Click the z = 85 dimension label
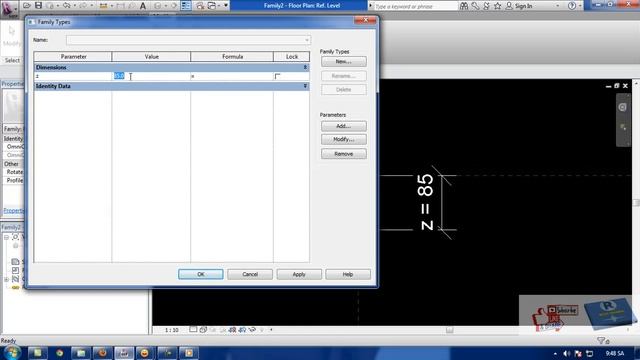The width and height of the screenshot is (640, 360). click(x=425, y=202)
